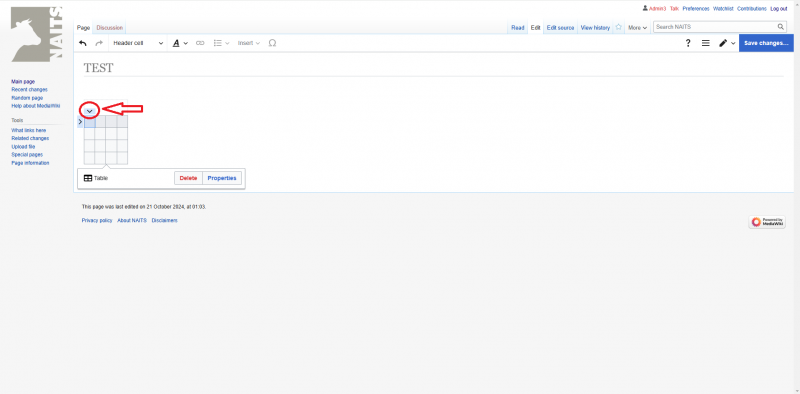
Task: Open Disclaimers
Action: [164, 220]
